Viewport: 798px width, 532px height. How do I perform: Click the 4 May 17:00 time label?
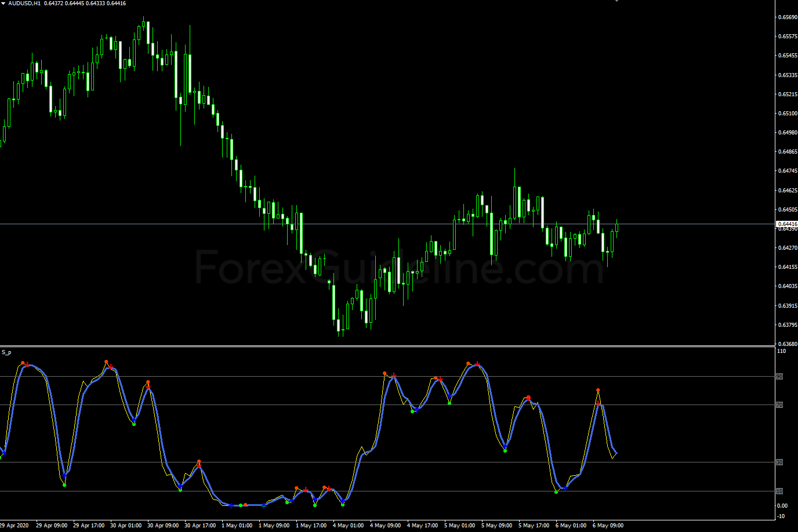point(422,526)
